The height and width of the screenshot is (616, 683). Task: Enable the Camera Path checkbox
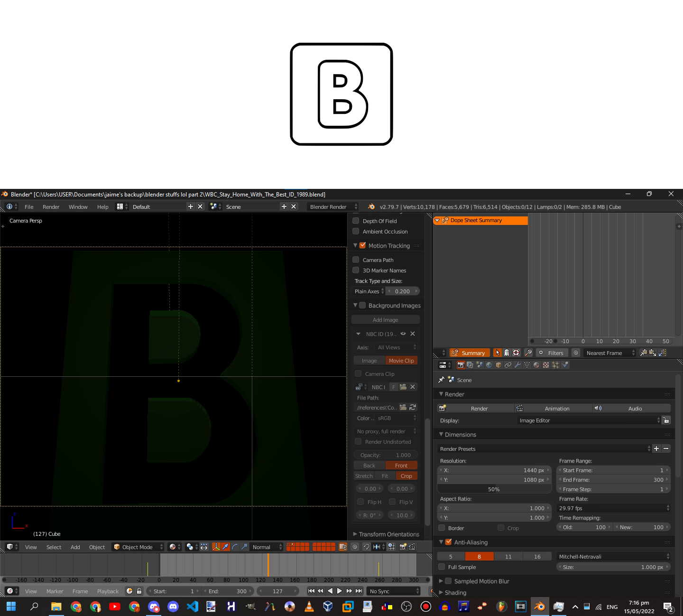coord(356,260)
